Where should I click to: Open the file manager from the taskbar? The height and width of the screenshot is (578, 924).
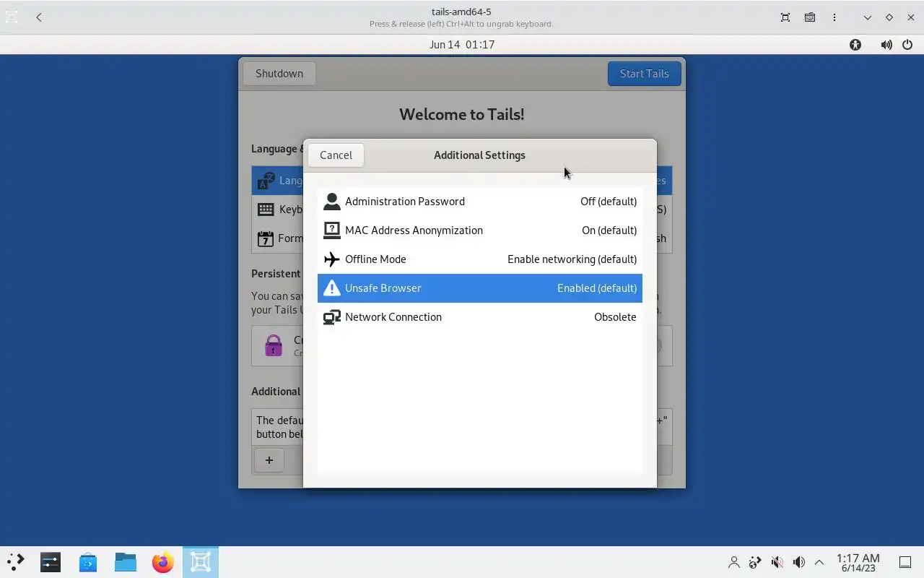(x=126, y=562)
